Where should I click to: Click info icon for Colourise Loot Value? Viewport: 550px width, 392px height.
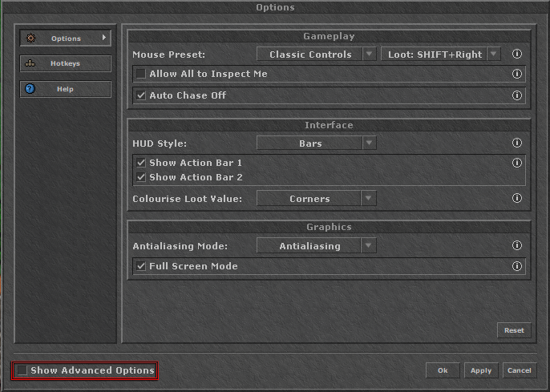click(517, 199)
